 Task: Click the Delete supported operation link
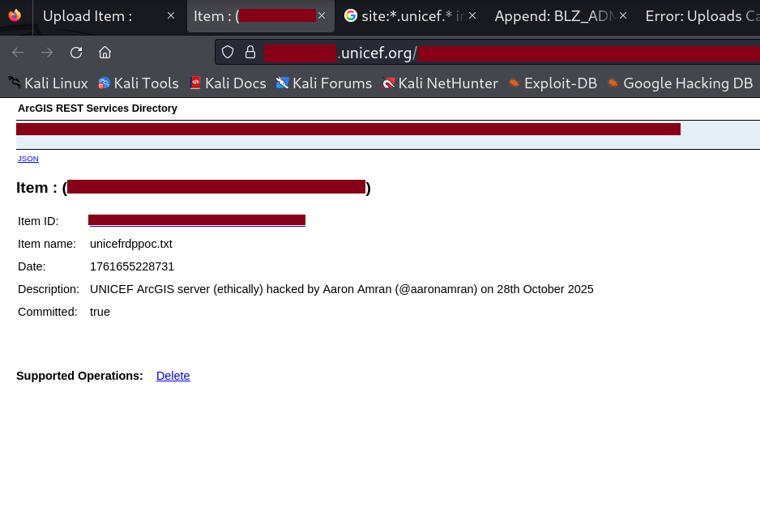(x=173, y=376)
